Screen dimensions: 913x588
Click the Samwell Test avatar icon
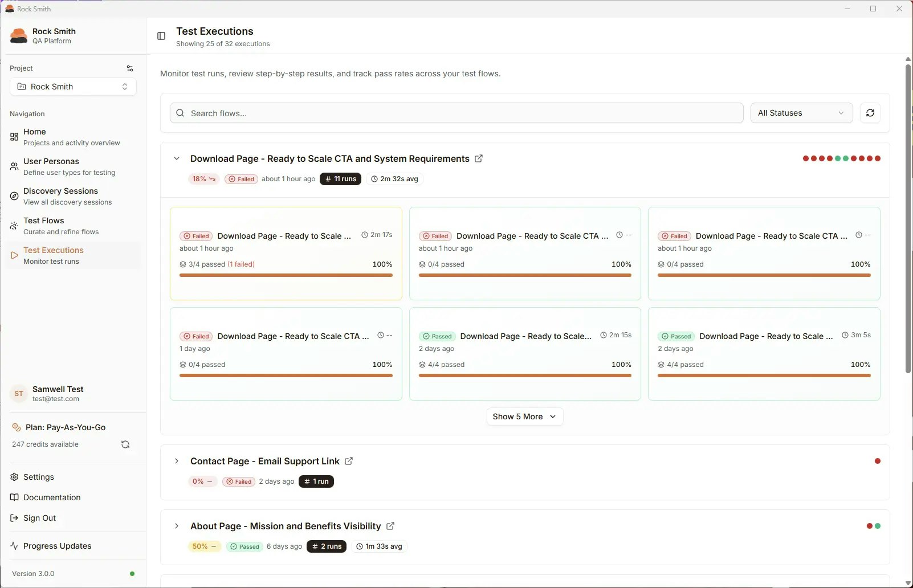point(19,393)
